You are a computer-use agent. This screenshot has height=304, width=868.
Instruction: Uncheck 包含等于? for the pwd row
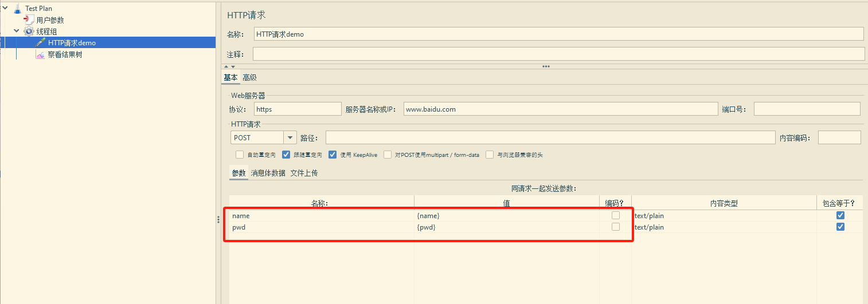click(840, 227)
